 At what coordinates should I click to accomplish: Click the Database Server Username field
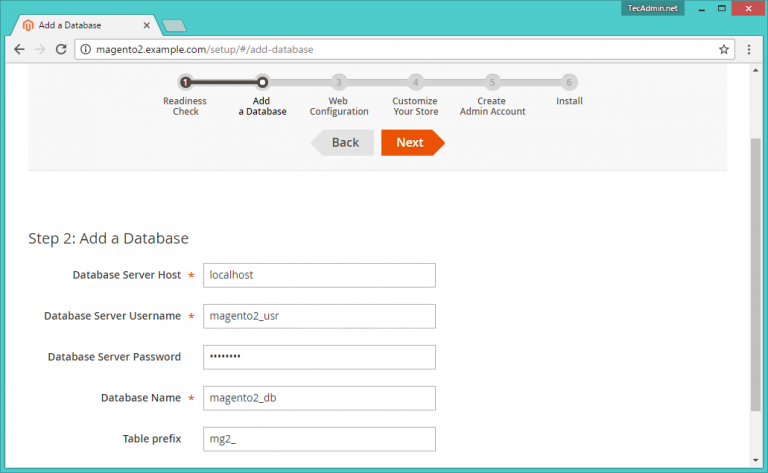point(319,316)
